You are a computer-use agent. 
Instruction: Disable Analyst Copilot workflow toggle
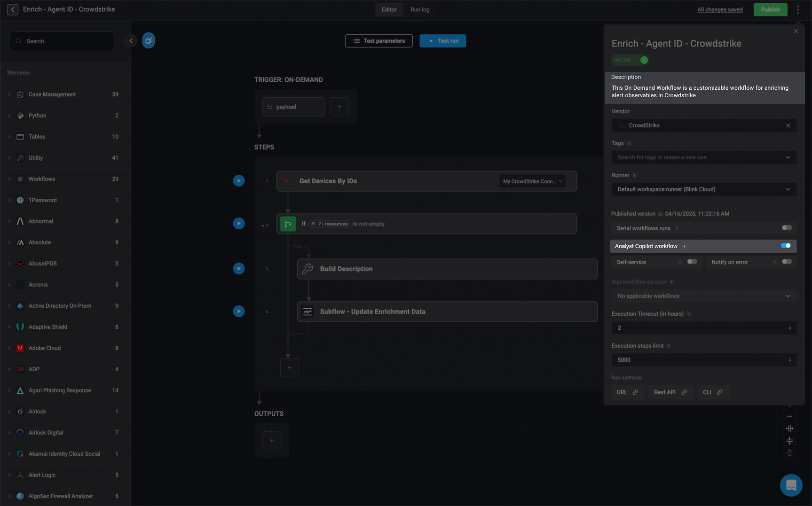point(786,246)
